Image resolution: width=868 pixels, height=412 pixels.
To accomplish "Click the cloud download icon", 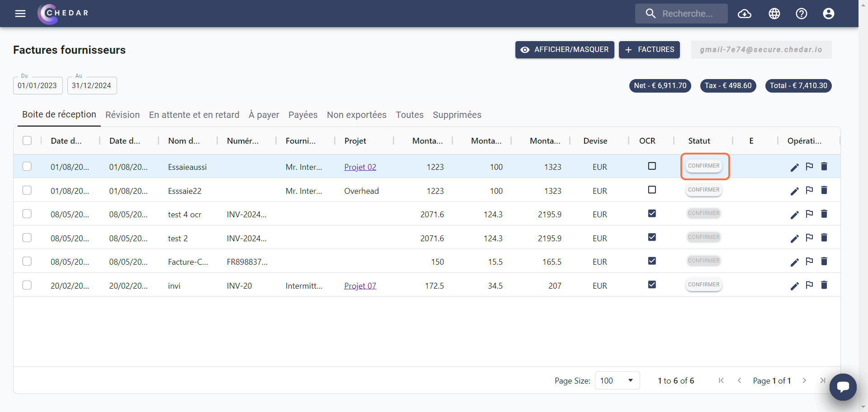I will pyautogui.click(x=745, y=14).
